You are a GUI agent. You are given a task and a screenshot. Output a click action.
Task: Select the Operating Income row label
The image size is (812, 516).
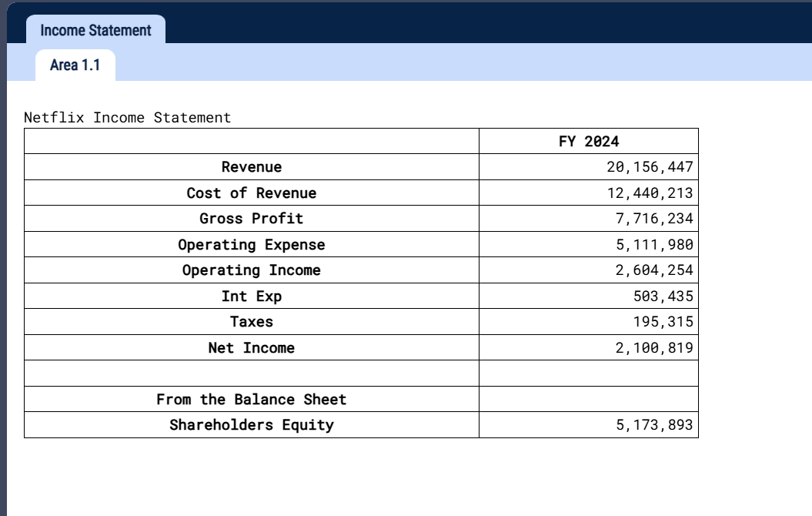point(252,270)
